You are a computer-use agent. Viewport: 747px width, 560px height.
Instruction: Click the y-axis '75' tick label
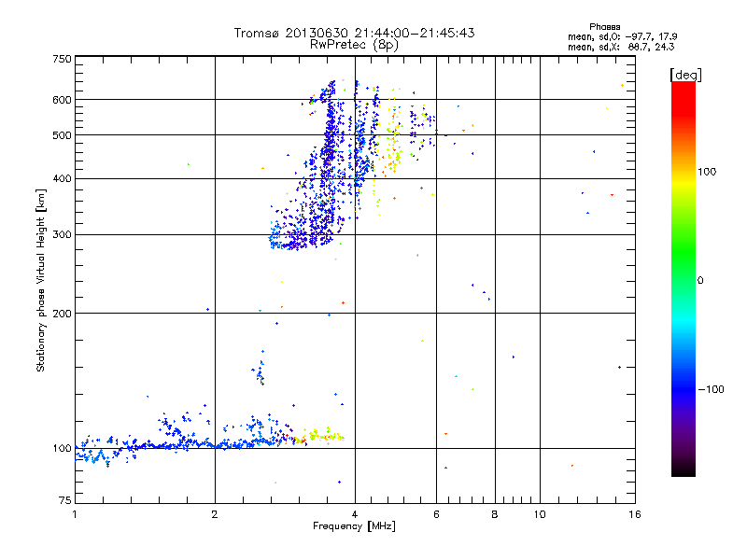point(65,500)
